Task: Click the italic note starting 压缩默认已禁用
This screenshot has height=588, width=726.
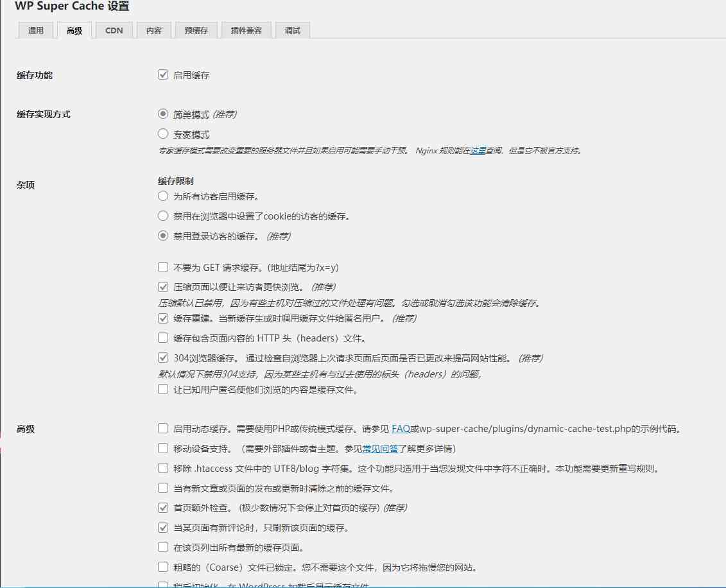Action: tap(350, 303)
